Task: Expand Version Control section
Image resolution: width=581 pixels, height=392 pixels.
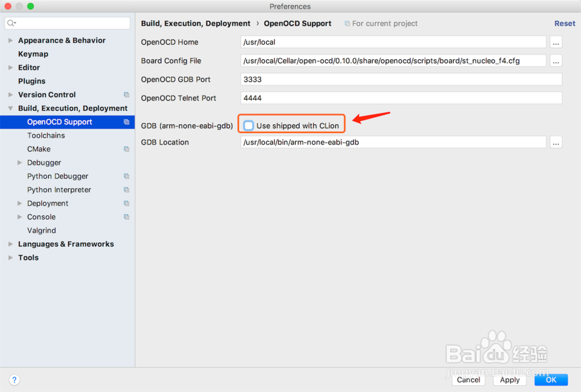Action: pyautogui.click(x=10, y=95)
